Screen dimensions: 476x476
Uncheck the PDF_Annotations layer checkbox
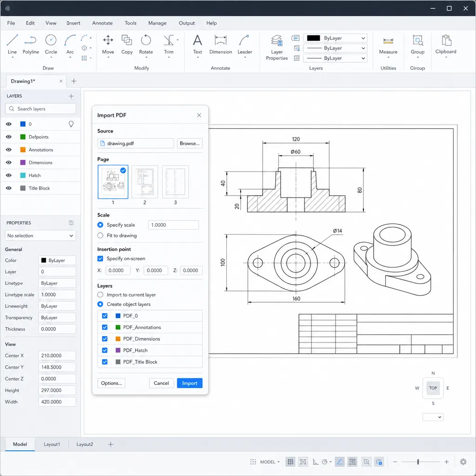click(105, 327)
